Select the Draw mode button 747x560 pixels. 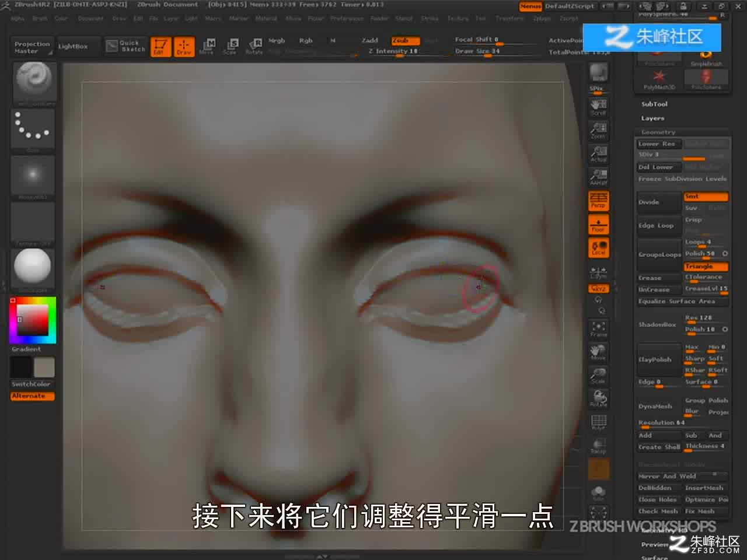tap(184, 47)
